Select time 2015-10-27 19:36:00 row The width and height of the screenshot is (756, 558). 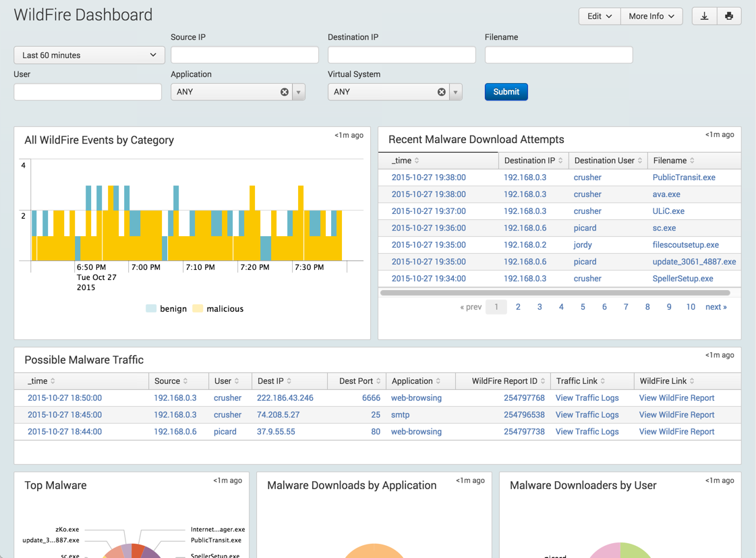429,228
